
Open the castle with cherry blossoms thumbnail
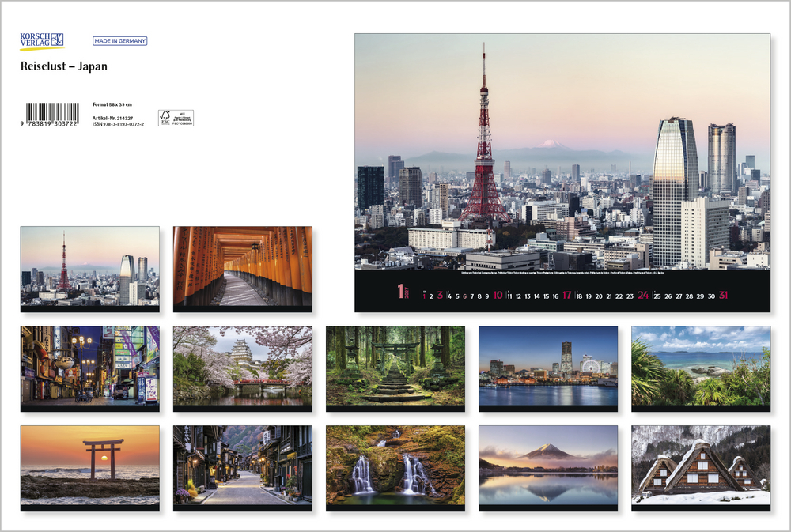pyautogui.click(x=242, y=366)
